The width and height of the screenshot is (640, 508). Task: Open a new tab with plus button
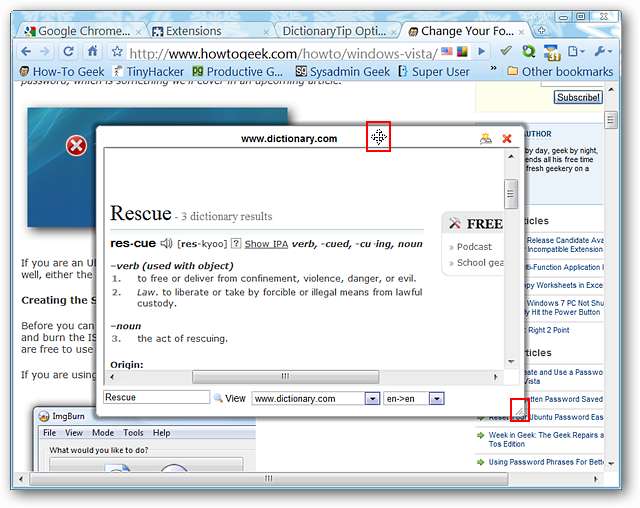[x=541, y=30]
